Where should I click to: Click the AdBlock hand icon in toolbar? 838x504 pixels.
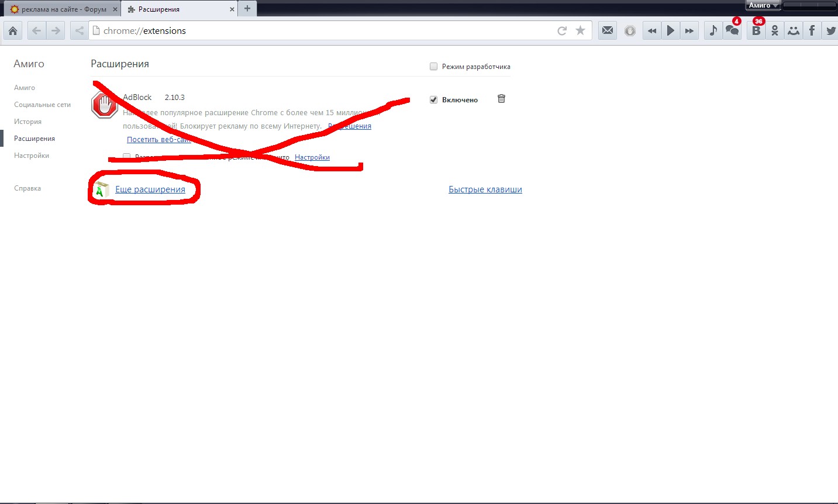tap(630, 31)
